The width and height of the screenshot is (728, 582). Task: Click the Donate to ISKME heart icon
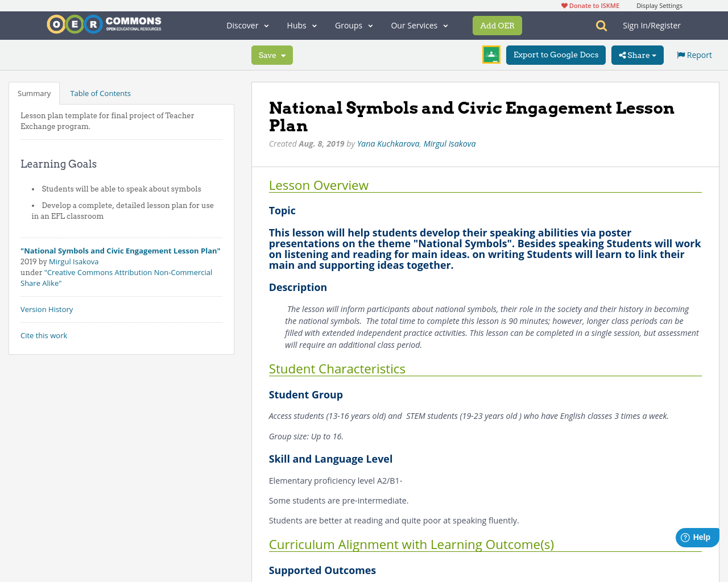coord(565,5)
